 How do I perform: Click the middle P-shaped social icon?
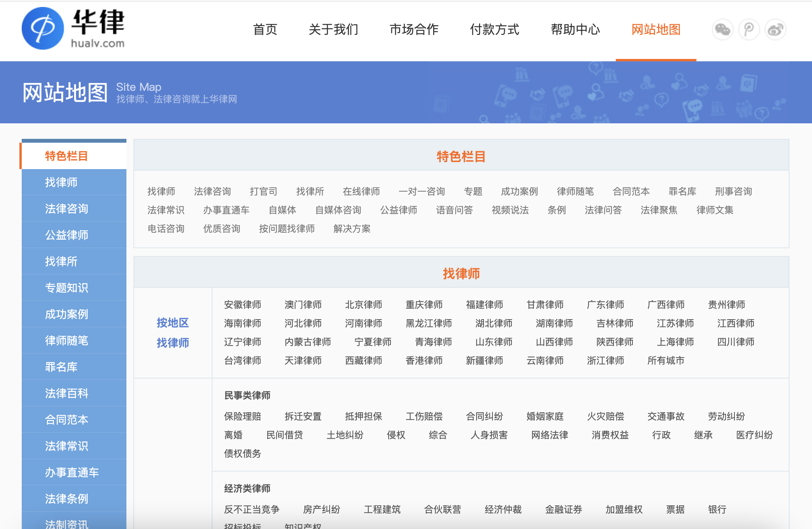pos(749,29)
